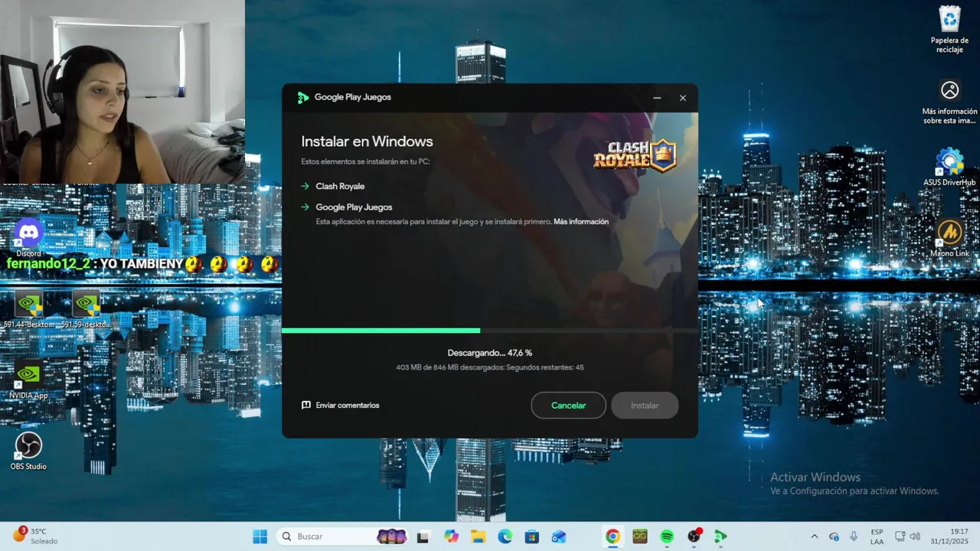The width and height of the screenshot is (980, 551).
Task: Open the Papelera de reciclaje desktop icon
Action: point(949,31)
